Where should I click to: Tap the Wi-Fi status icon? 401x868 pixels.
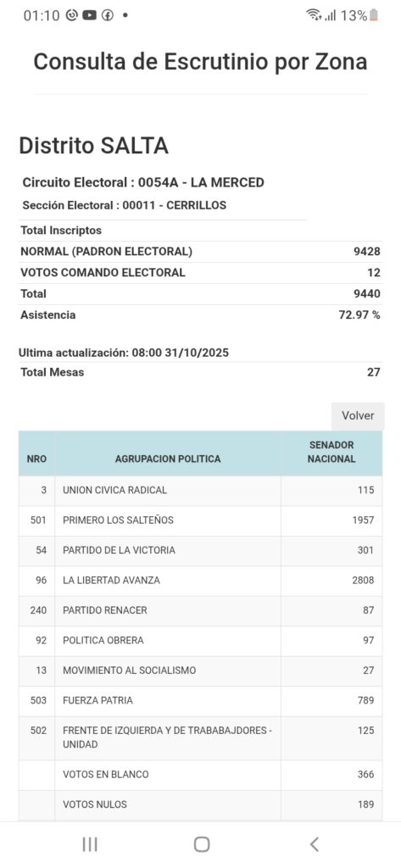[314, 15]
